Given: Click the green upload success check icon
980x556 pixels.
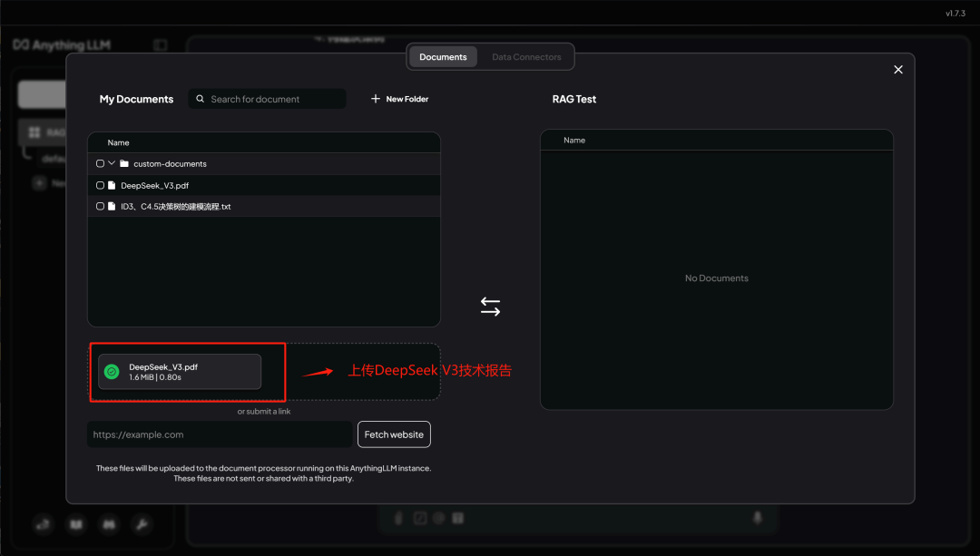Looking at the screenshot, I should [x=112, y=372].
